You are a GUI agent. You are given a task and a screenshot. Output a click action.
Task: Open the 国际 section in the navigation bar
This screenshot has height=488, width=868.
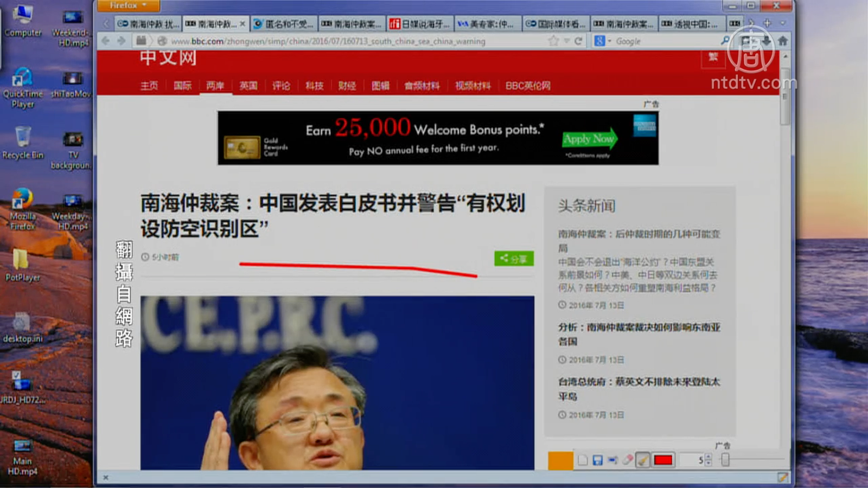(182, 86)
